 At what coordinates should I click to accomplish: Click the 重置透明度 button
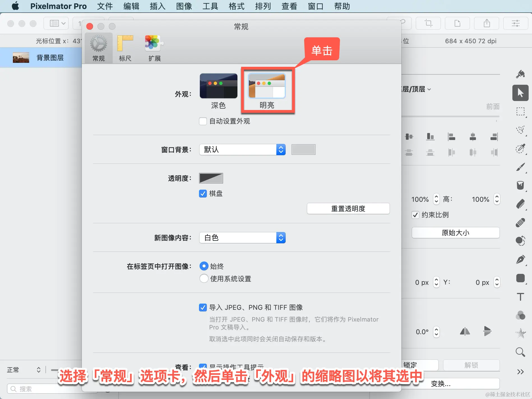pos(348,208)
